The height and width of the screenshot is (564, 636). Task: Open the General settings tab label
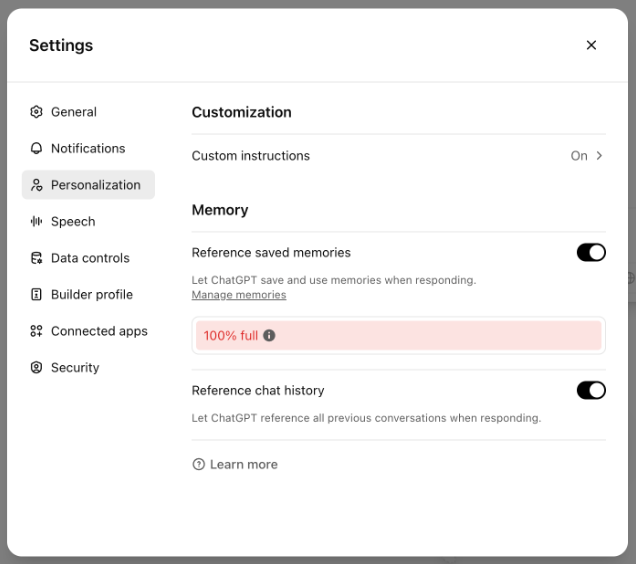point(74,112)
